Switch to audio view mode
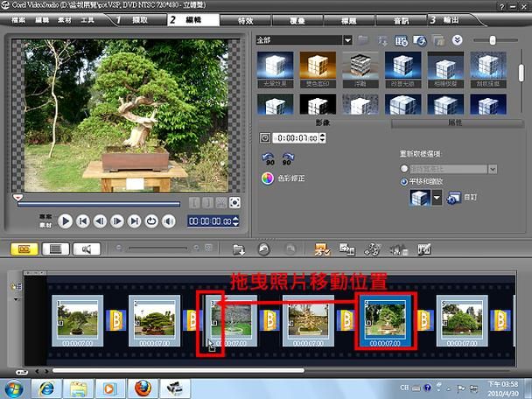This screenshot has width=532, height=399. 85,249
